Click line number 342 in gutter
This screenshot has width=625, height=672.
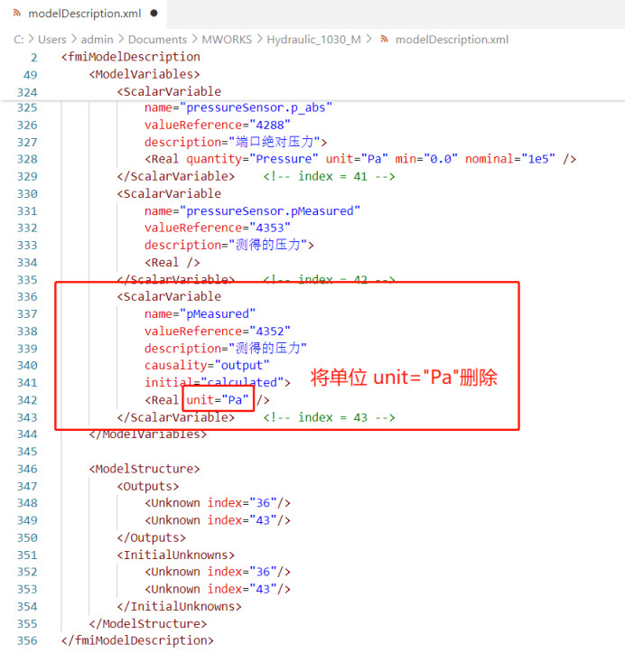(27, 400)
